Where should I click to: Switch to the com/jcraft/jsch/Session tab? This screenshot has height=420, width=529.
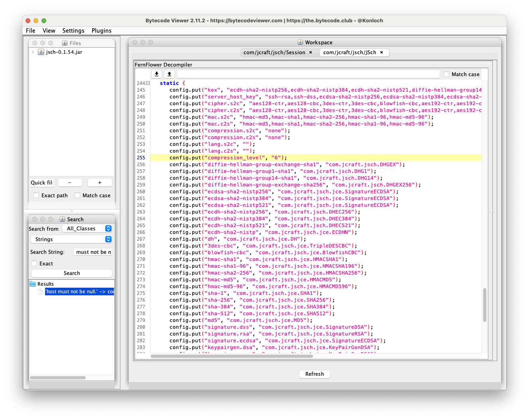click(x=274, y=52)
